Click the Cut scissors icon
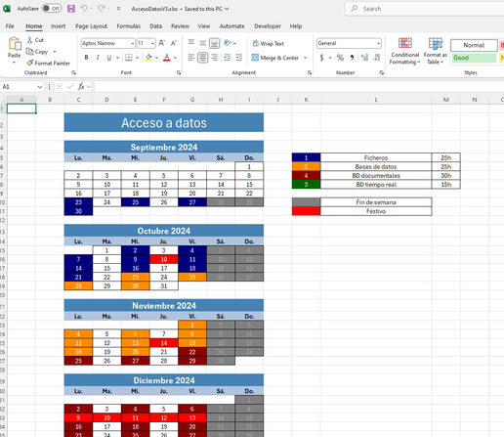Screen dimensions: 504x437 tap(30, 40)
